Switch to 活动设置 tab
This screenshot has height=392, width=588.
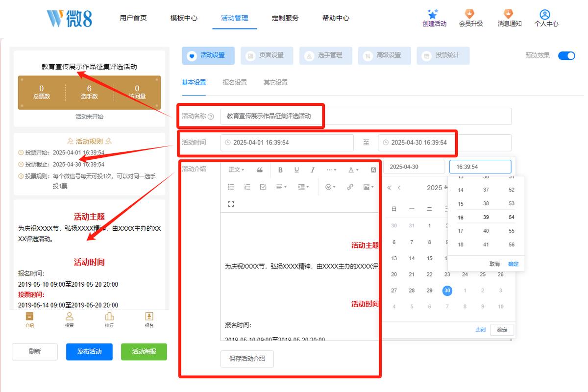pos(208,55)
